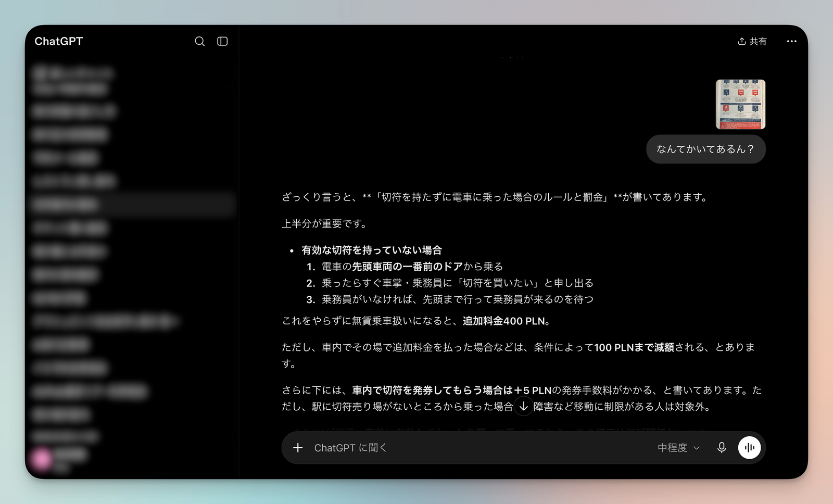Open the uploaded ticket photo thumbnail

[740, 104]
